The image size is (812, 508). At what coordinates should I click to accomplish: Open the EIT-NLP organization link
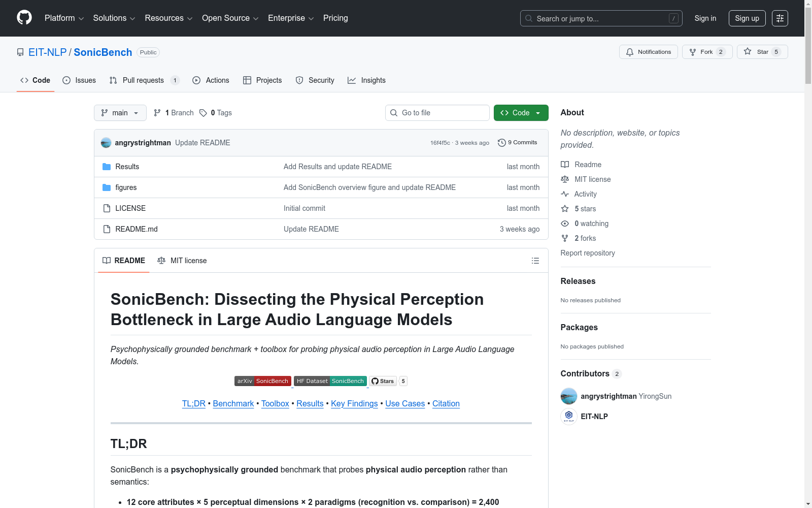coord(48,52)
